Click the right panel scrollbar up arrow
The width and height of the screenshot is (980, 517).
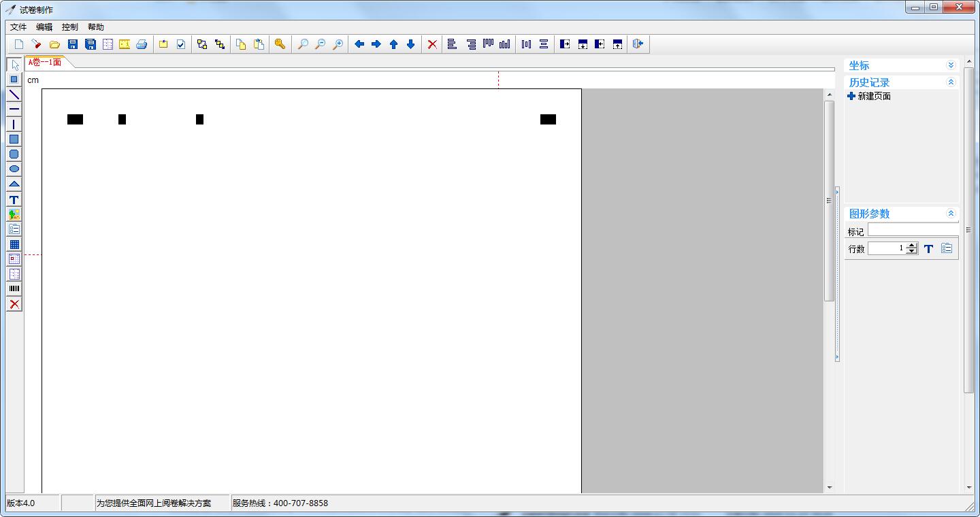(969, 61)
